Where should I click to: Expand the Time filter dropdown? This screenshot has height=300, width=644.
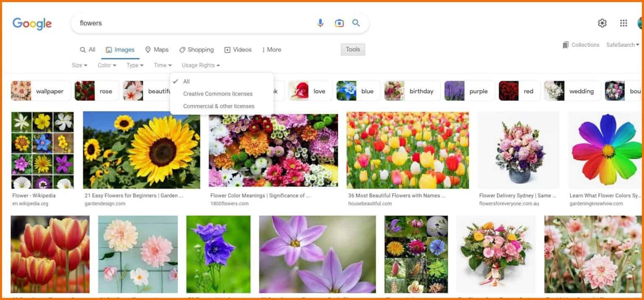pos(162,65)
